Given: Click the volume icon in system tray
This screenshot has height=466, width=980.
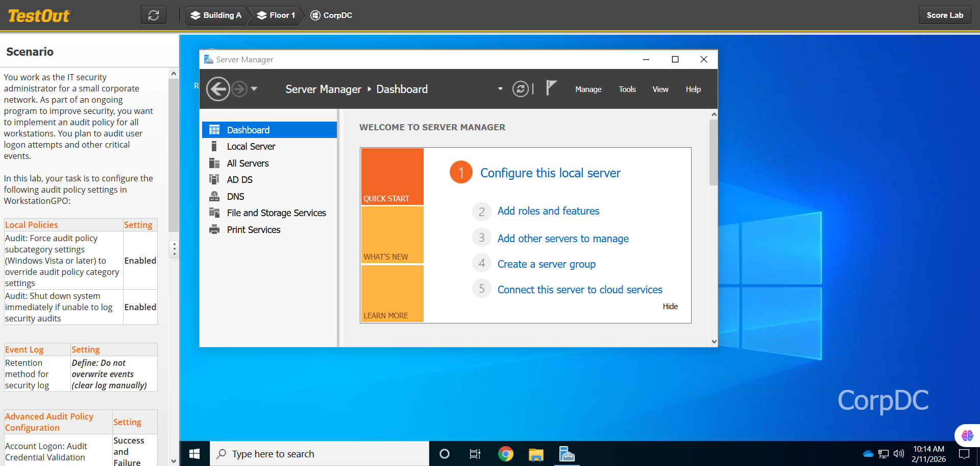Looking at the screenshot, I should pyautogui.click(x=899, y=454).
